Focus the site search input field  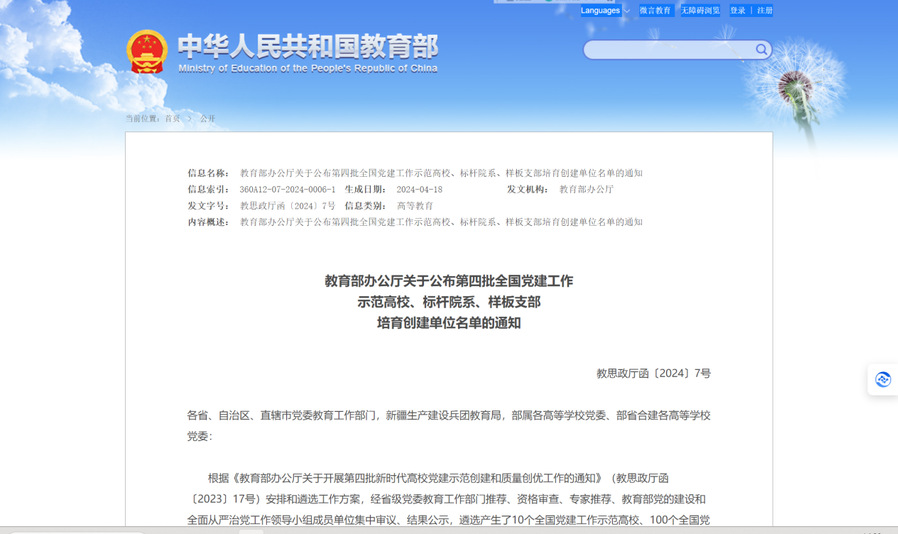click(668, 49)
